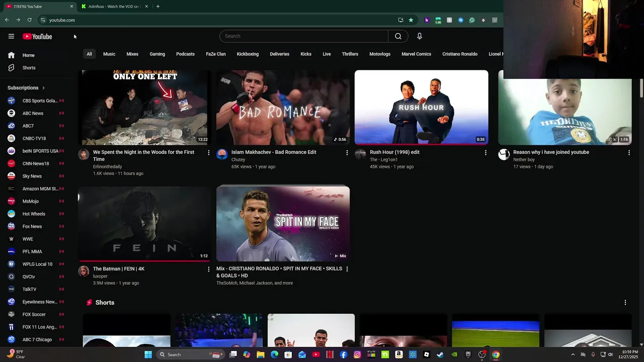
Task: Open the weather widget in taskbar
Action: coord(15,354)
